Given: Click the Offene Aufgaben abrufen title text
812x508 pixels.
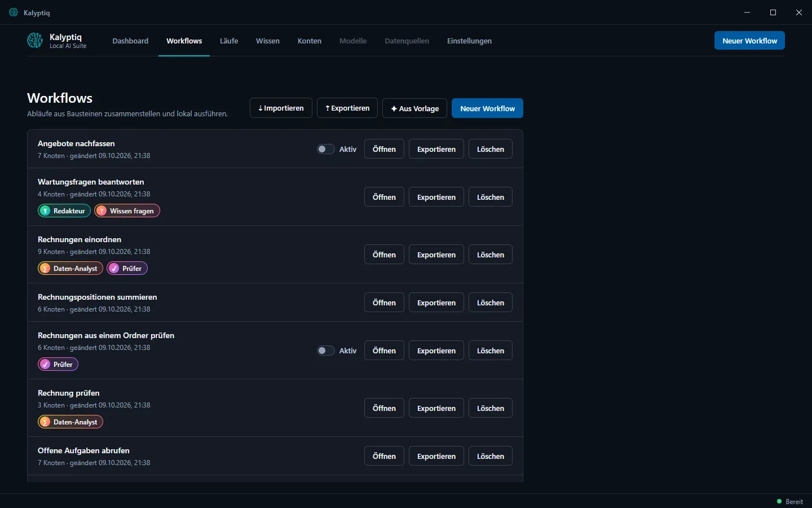Looking at the screenshot, I should coord(83,450).
